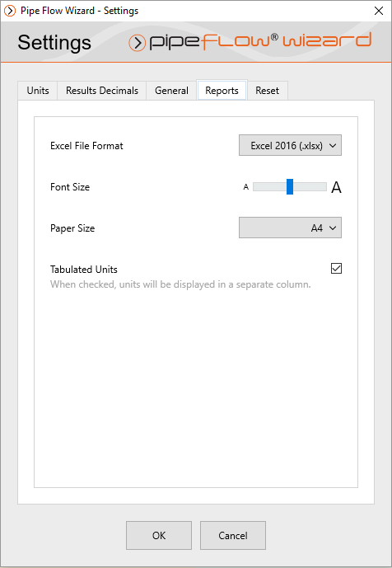Viewport: 392px width, 568px height.
Task: Click the OK button
Action: click(159, 535)
